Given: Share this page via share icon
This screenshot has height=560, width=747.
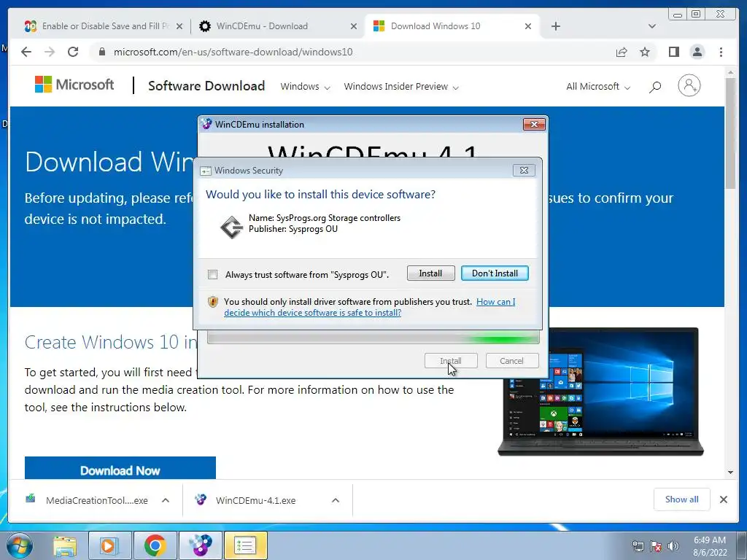Looking at the screenshot, I should (x=622, y=52).
